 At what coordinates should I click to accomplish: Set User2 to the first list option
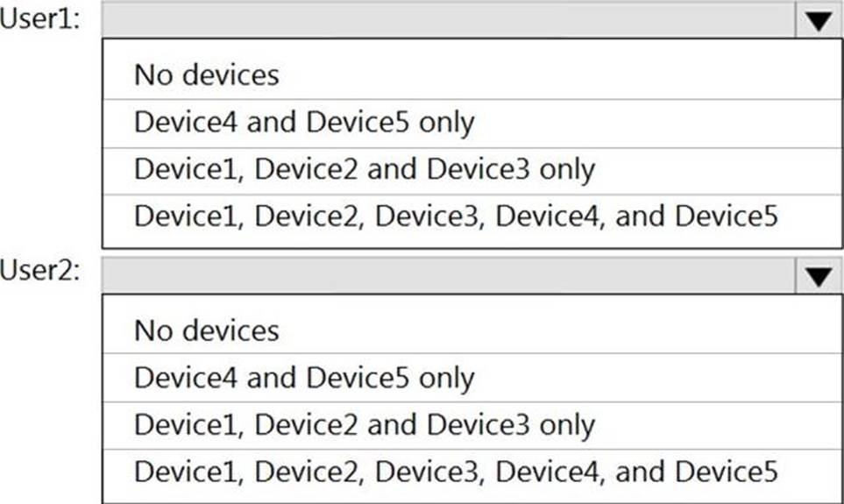[x=207, y=330]
